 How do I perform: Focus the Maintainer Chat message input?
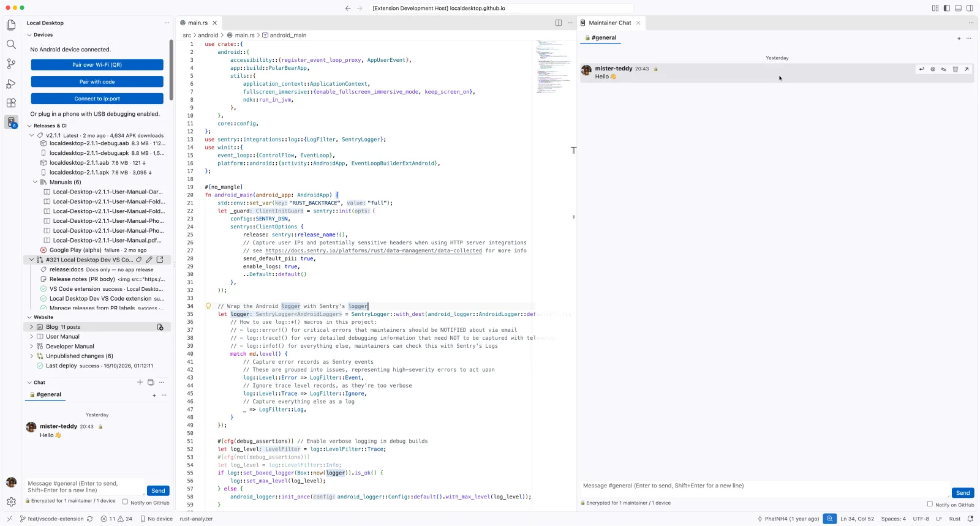(765, 488)
